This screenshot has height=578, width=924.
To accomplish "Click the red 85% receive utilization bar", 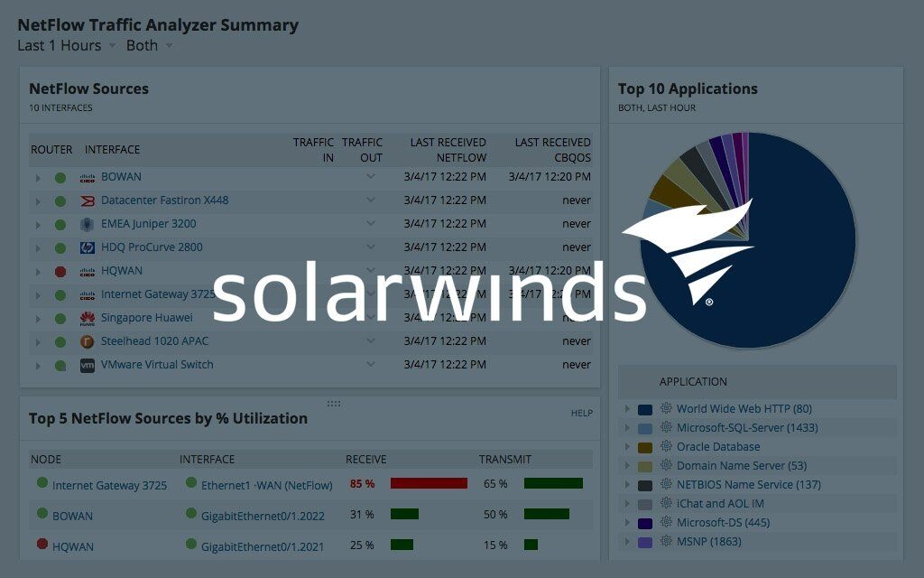I will coord(429,483).
